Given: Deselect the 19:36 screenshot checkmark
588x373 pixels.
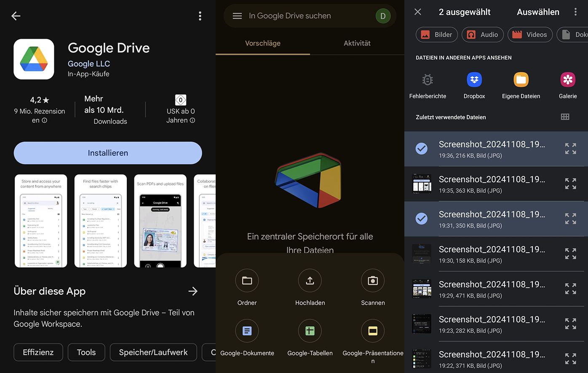Looking at the screenshot, I should coord(422,149).
